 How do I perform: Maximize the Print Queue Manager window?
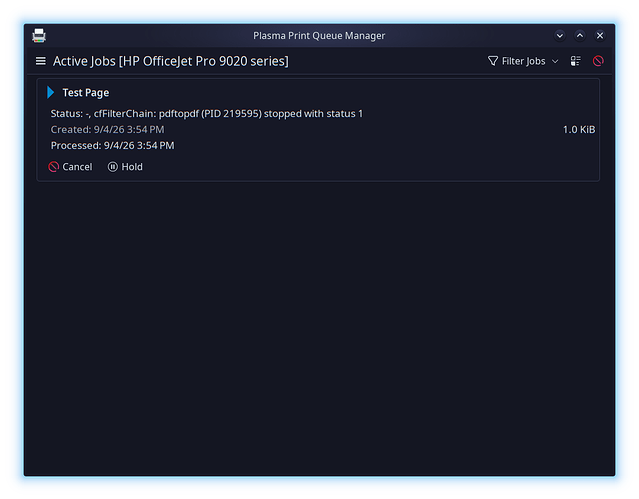[x=580, y=35]
